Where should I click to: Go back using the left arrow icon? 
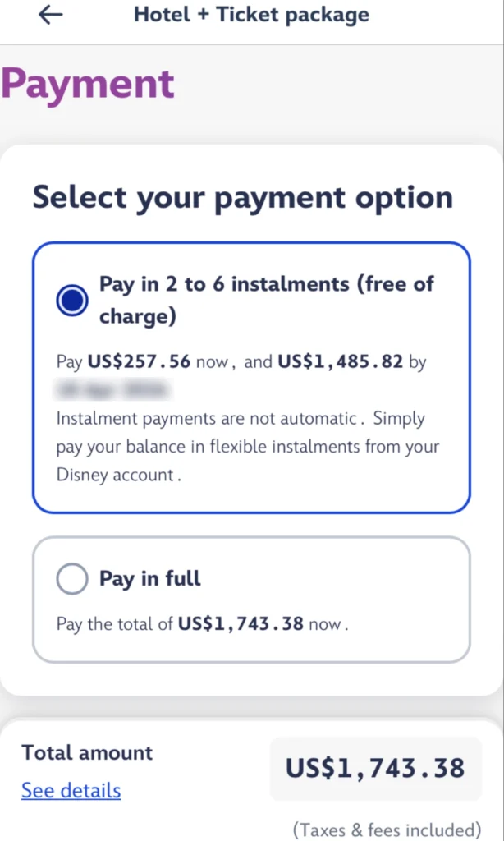pos(51,16)
